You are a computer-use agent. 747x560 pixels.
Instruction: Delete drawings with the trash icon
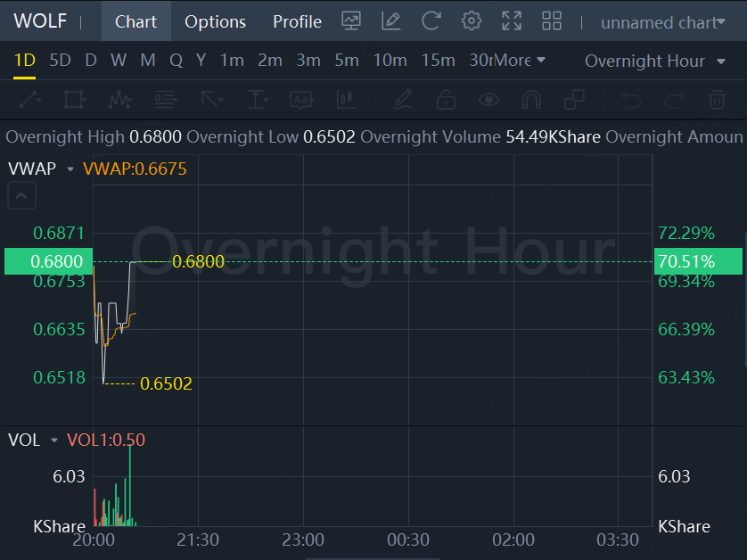(x=717, y=100)
